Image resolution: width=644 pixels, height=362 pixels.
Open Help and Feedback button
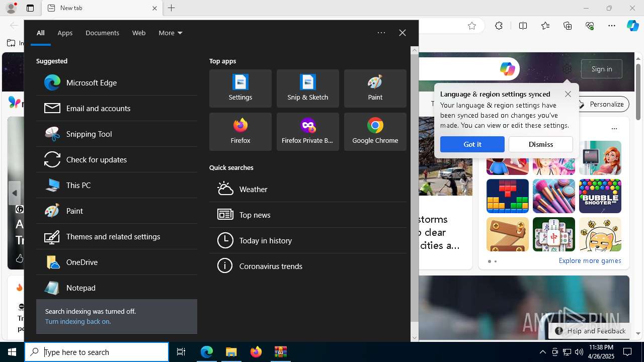(590, 331)
